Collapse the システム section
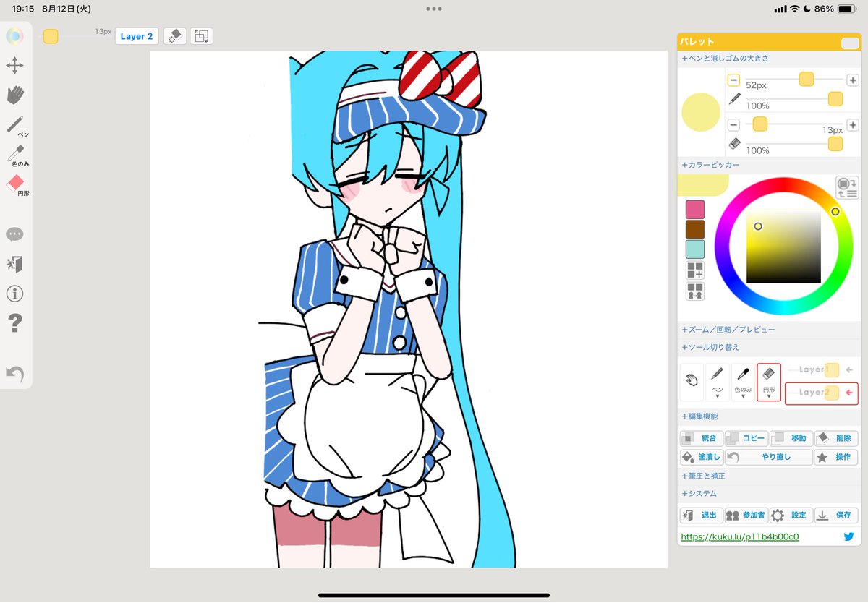Viewport: 868px width, 603px height. (699, 493)
